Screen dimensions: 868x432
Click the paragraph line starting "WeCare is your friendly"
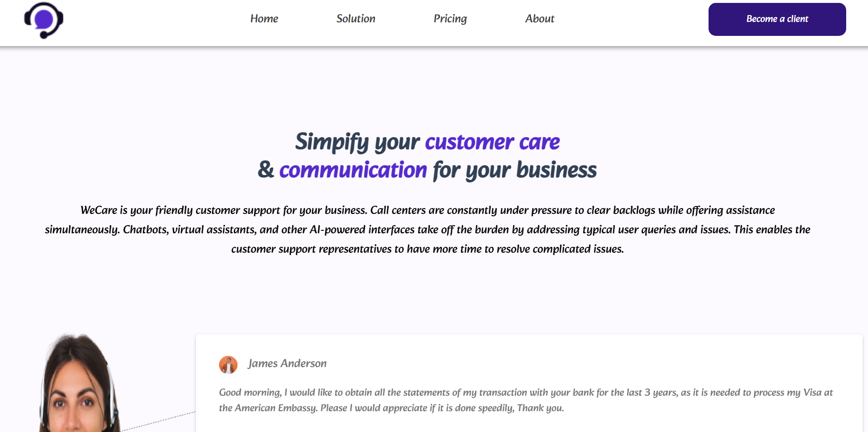[x=427, y=210]
